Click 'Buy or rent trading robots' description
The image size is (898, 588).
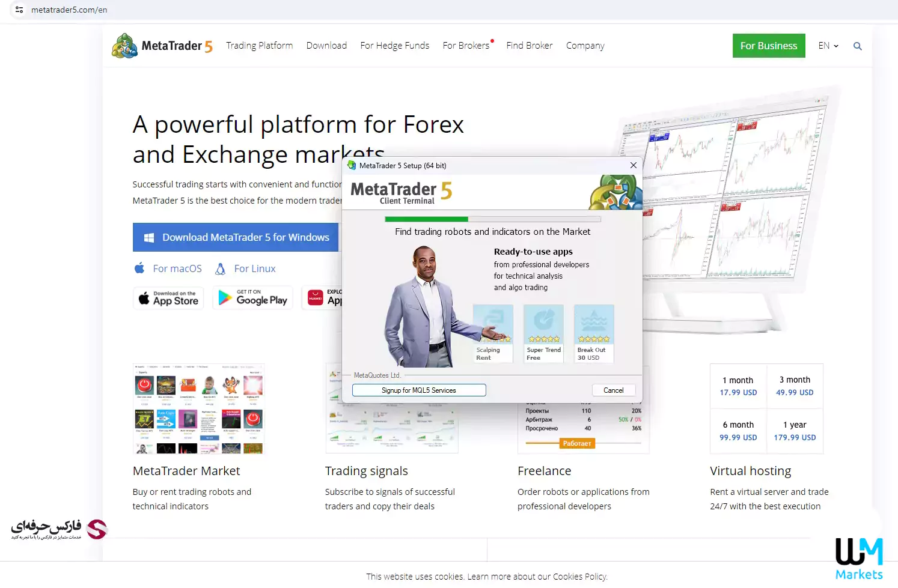(x=192, y=499)
